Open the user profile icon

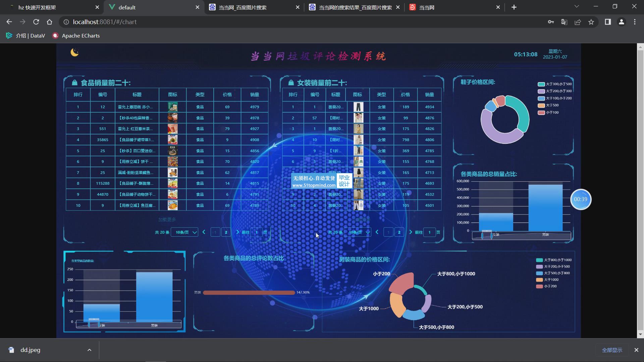[621, 22]
